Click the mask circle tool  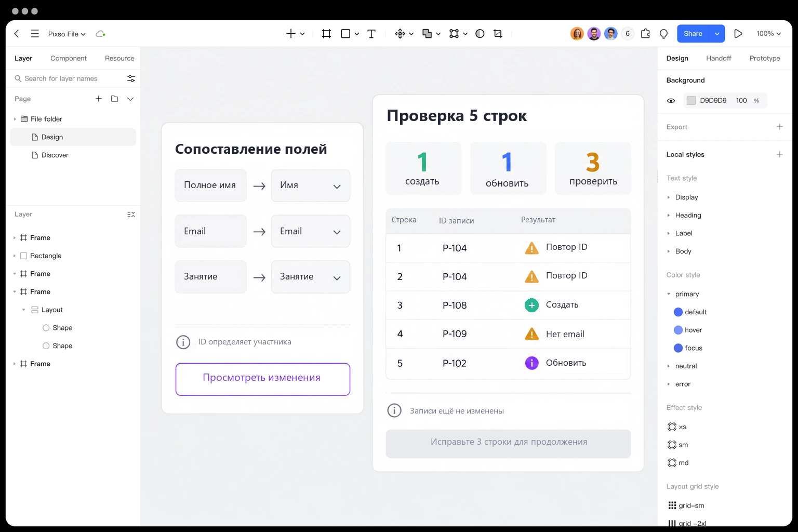[480, 34]
